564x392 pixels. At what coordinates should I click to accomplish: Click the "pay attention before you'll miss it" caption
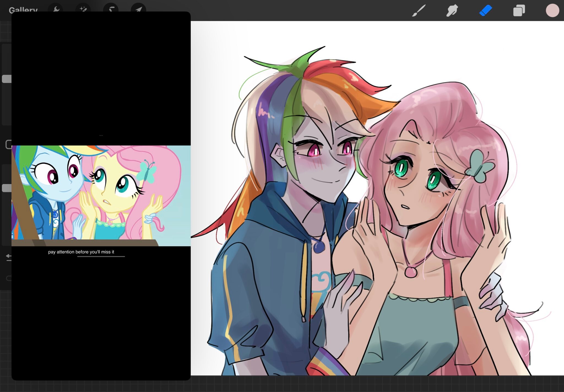[x=81, y=252]
